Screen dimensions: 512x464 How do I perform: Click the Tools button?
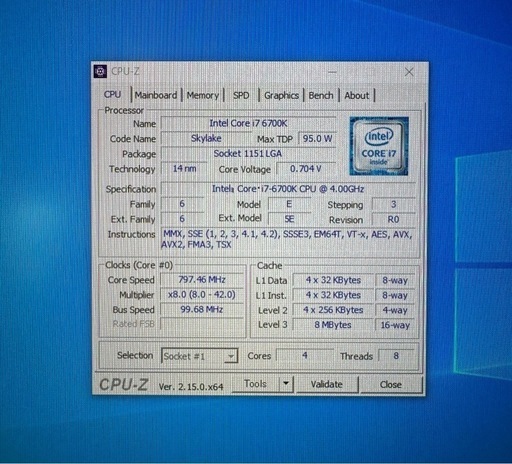[255, 384]
